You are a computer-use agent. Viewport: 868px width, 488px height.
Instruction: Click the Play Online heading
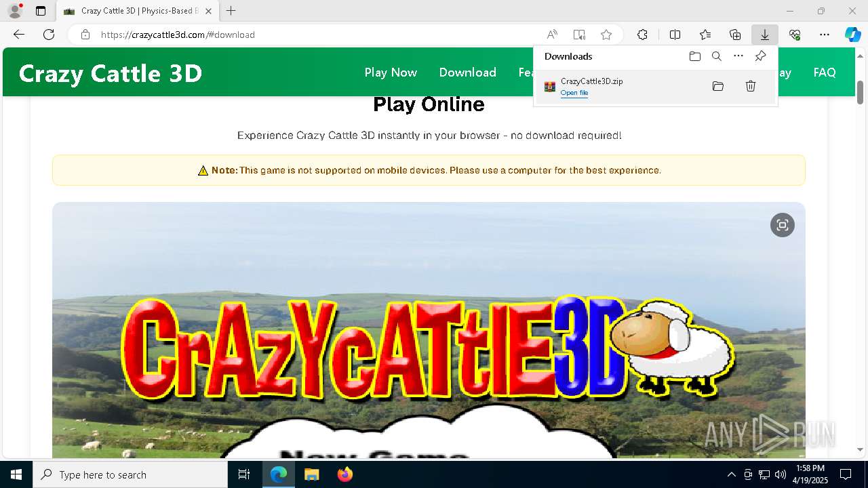429,104
